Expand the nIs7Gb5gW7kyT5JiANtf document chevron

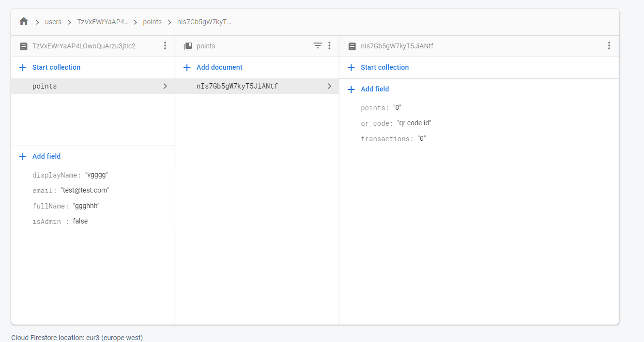(329, 86)
